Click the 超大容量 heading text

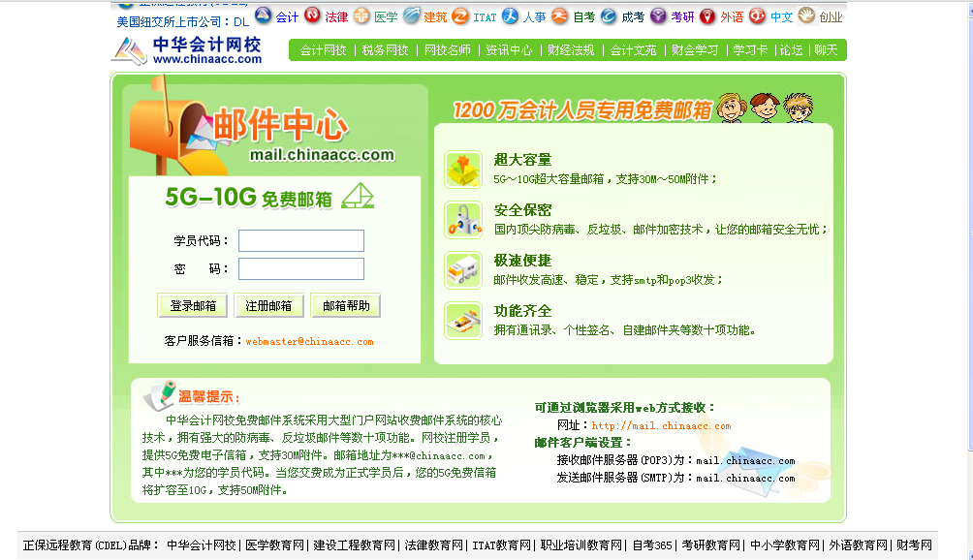(x=523, y=160)
